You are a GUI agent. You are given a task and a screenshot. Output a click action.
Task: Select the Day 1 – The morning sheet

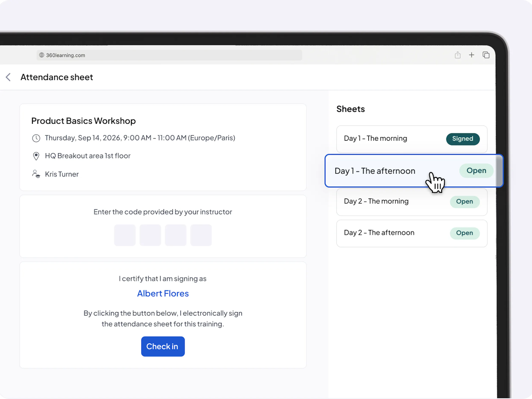[412, 139]
